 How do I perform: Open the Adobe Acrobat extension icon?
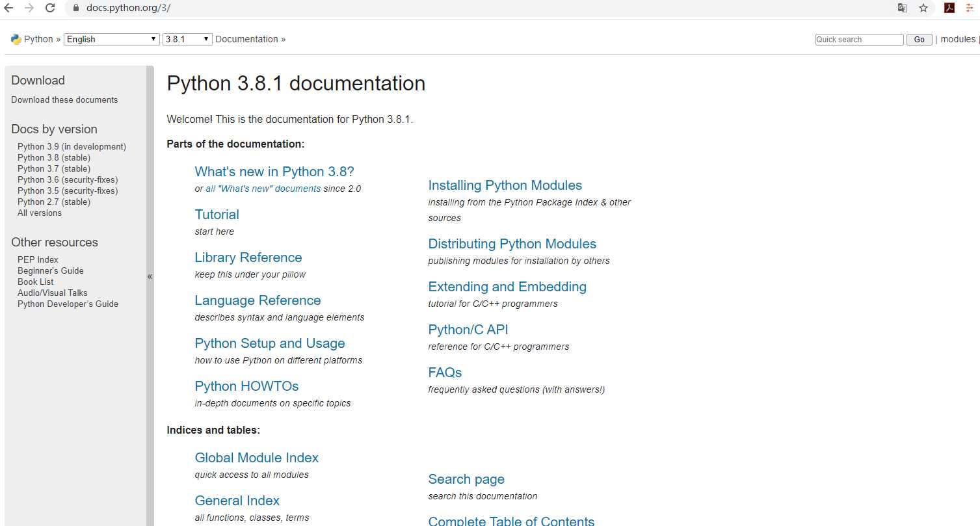pos(949,8)
